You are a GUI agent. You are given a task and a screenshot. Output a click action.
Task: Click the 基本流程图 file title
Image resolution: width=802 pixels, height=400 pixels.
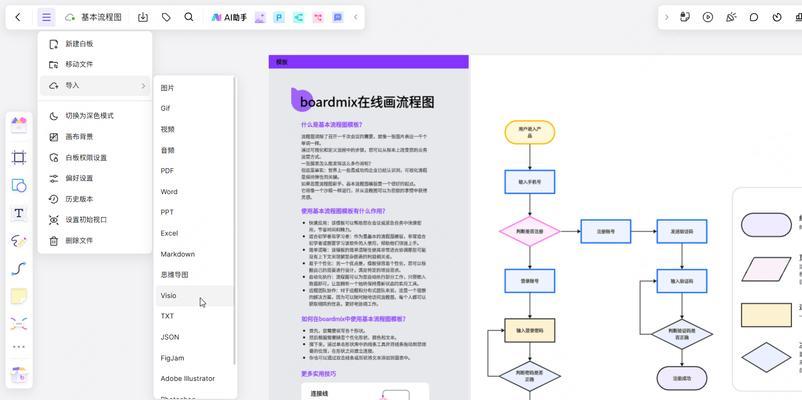pyautogui.click(x=101, y=17)
